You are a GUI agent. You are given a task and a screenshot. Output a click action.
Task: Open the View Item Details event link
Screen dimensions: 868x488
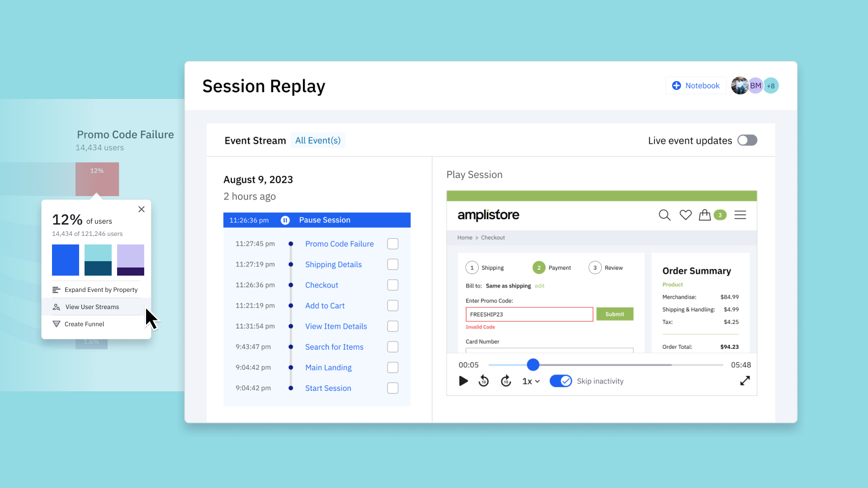pyautogui.click(x=336, y=326)
